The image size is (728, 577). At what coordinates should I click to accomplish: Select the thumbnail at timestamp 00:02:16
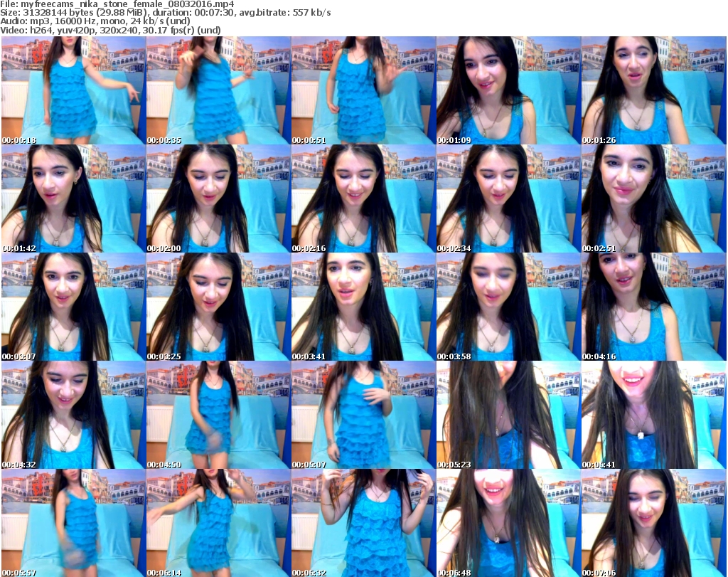(x=363, y=198)
